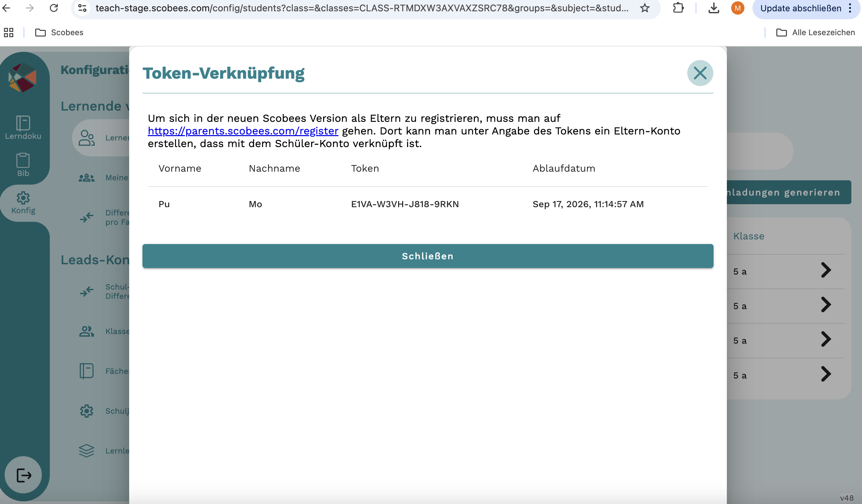The image size is (862, 504).
Task: Click the logout icon at bottom left
Action: pyautogui.click(x=24, y=475)
